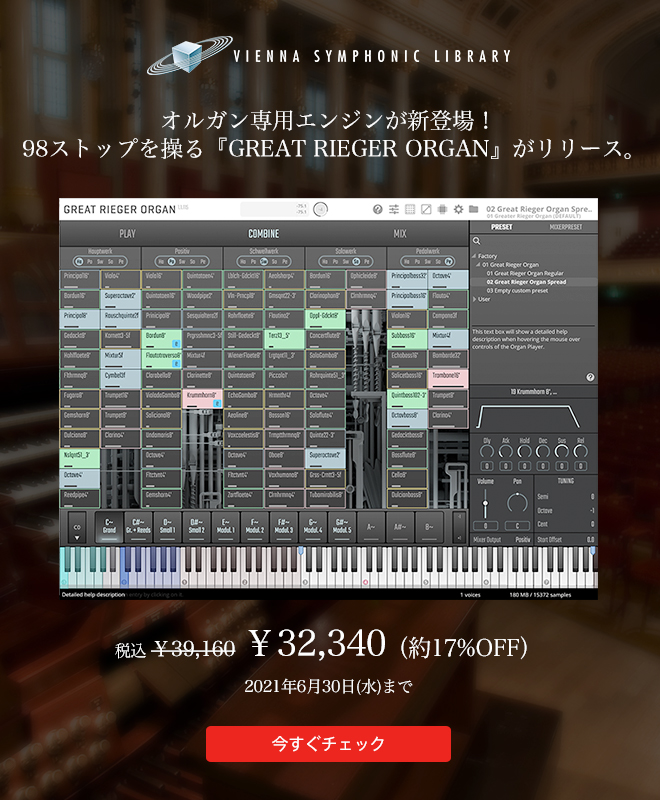Click the empty A~ combination slot
Image resolution: width=660 pixels, height=800 pixels.
pos(371,526)
